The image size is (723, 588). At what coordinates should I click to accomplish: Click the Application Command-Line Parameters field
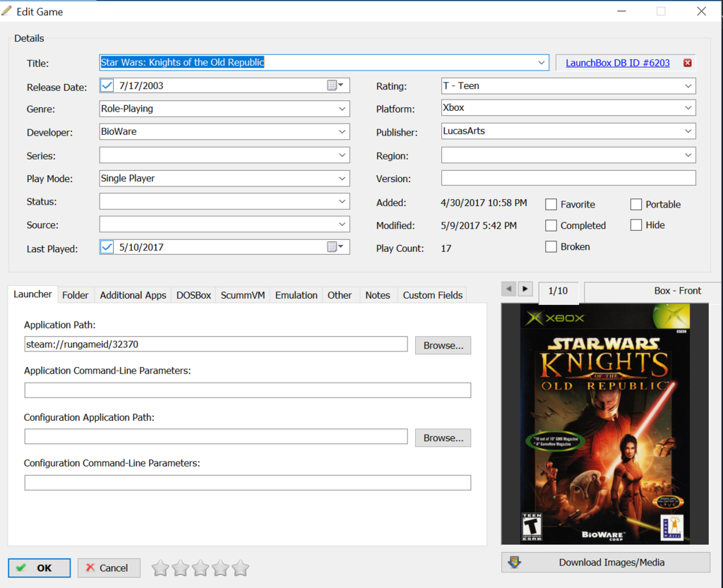247,390
